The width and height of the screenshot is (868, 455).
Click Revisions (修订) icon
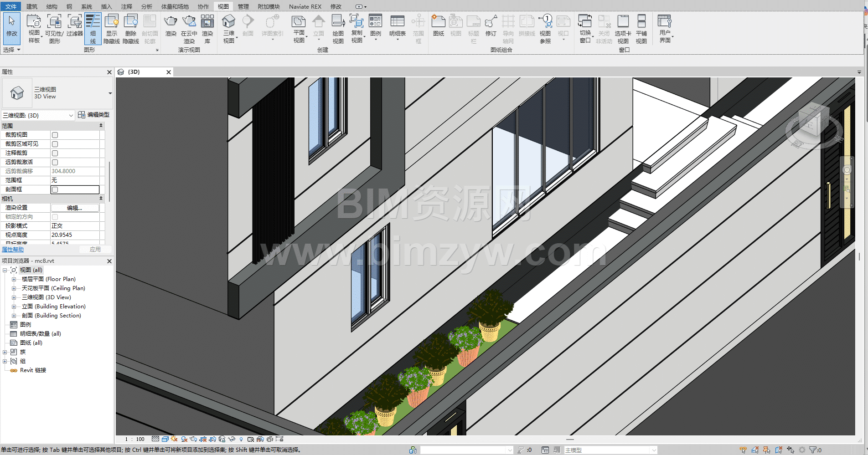(x=491, y=26)
